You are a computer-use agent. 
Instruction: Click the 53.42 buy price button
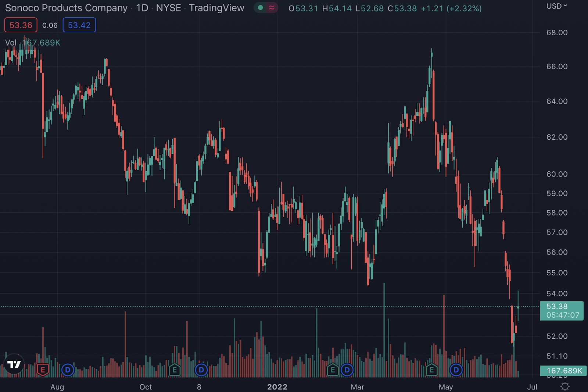[x=79, y=25]
